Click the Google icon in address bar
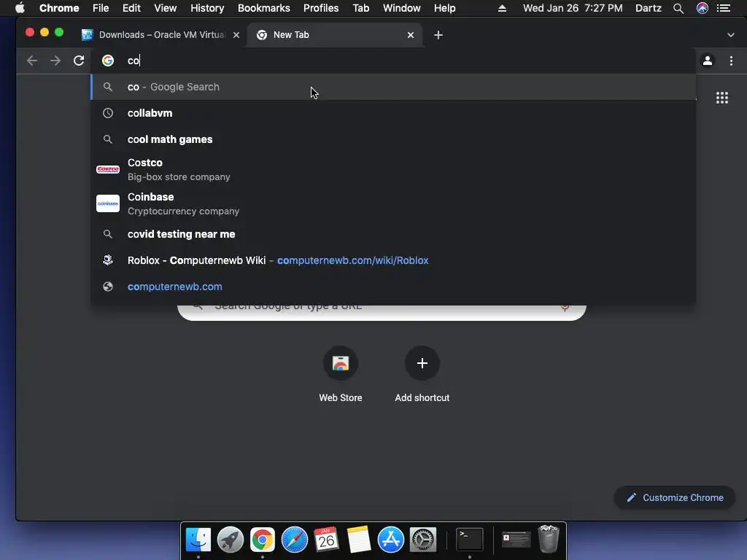 pos(108,61)
